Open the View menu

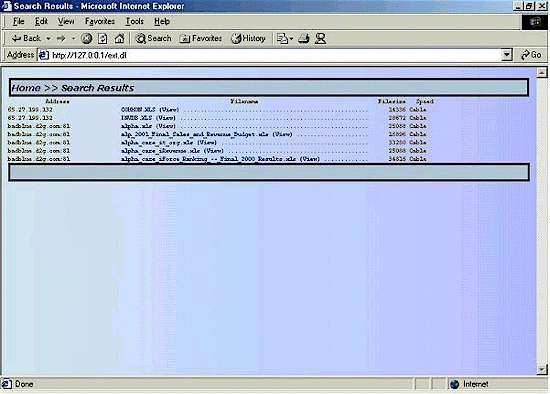pyautogui.click(x=66, y=21)
